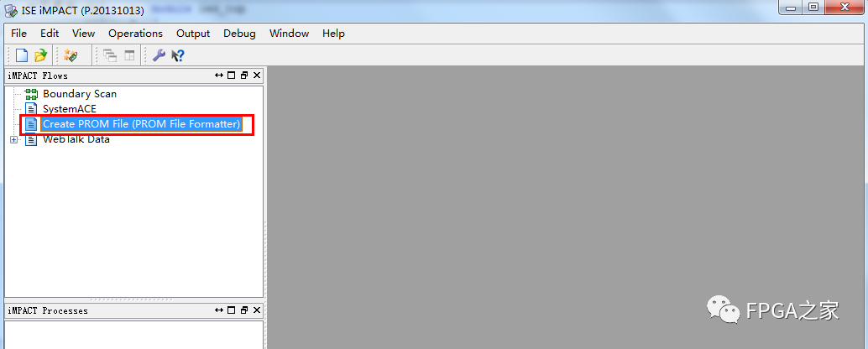
Task: Click the Cascade windows toolbar icon
Action: pos(110,55)
